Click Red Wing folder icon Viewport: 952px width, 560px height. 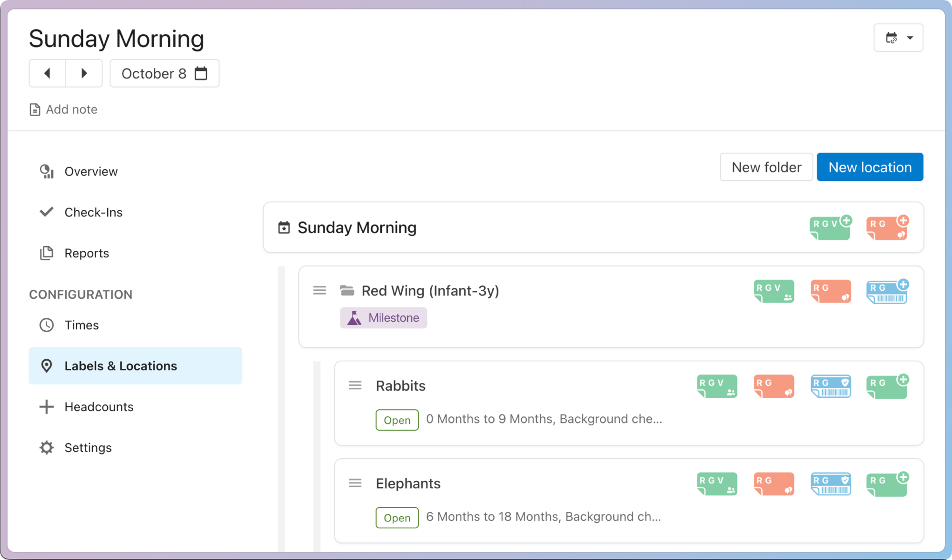[x=347, y=290]
